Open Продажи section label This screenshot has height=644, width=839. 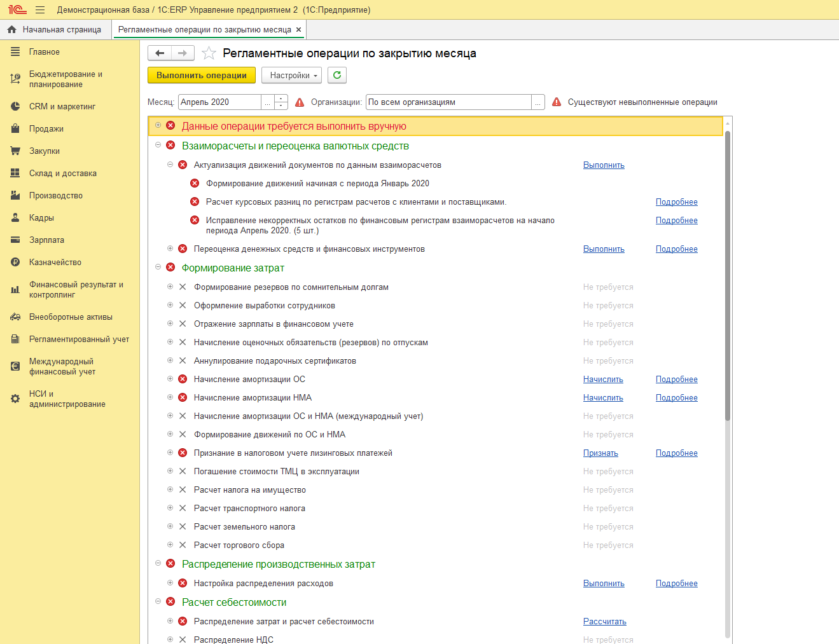tap(46, 128)
